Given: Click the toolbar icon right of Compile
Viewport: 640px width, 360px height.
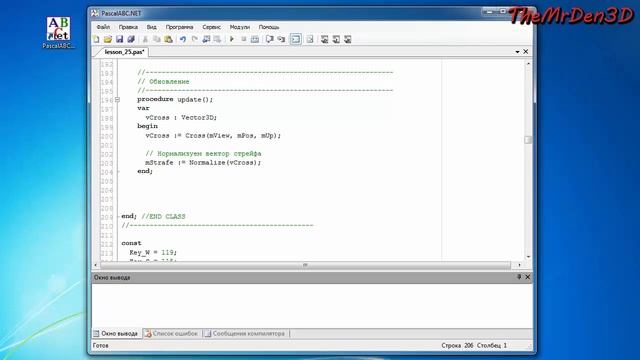Looking at the screenshot, I should (269, 39).
